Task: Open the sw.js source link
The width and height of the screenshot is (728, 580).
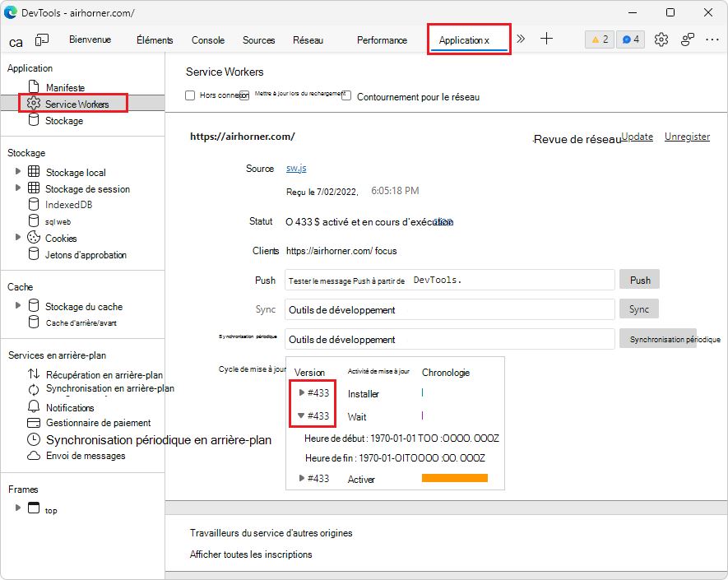Action: click(x=294, y=168)
